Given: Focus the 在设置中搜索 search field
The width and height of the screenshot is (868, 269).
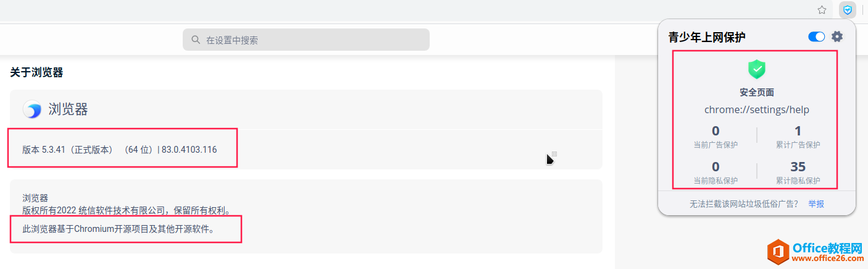Looking at the screenshot, I should point(306,40).
